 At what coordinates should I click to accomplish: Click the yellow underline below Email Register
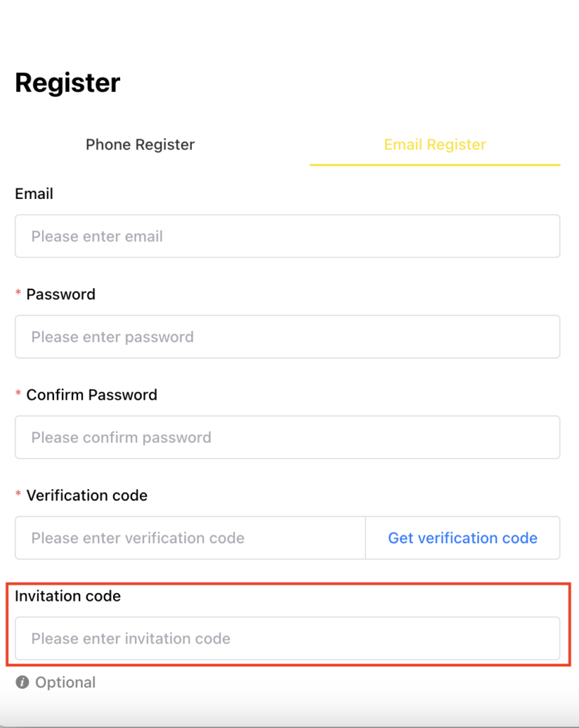tap(435, 165)
